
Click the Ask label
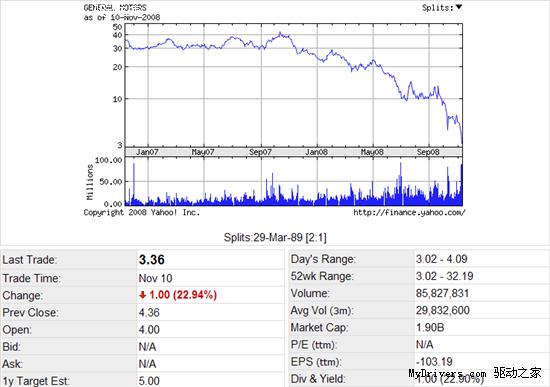click(x=12, y=364)
